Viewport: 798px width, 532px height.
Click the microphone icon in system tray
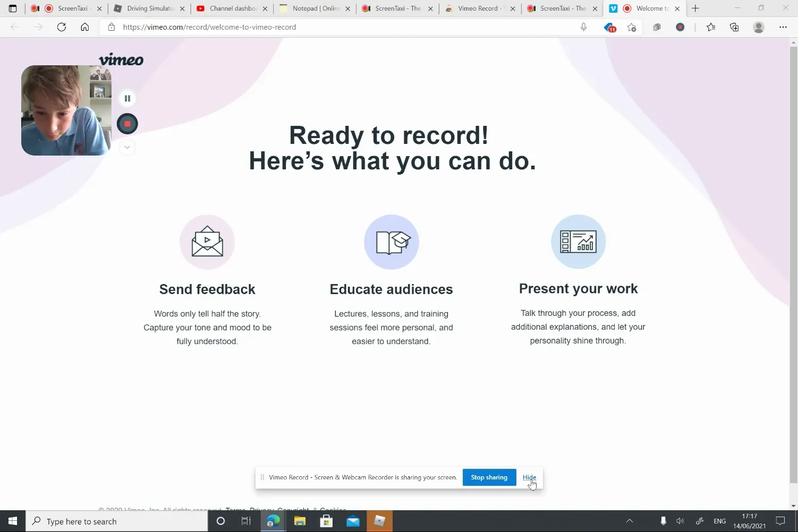coord(663,521)
